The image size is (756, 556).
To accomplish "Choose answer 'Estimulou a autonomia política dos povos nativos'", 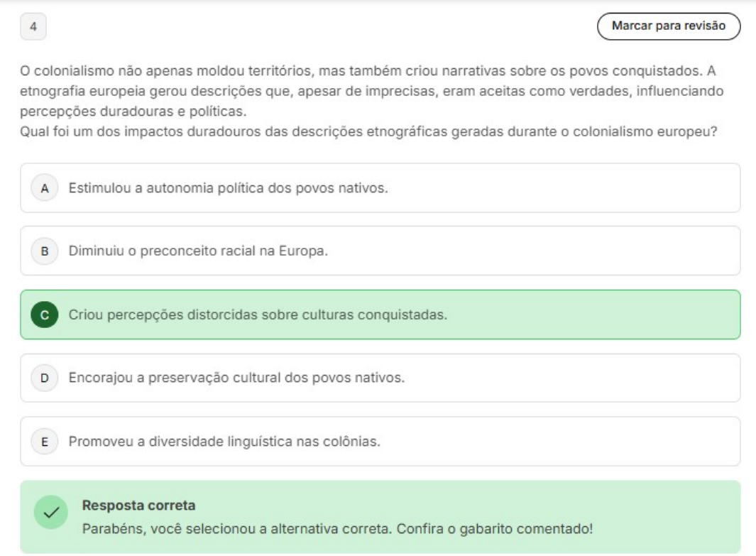I will (x=227, y=188).
